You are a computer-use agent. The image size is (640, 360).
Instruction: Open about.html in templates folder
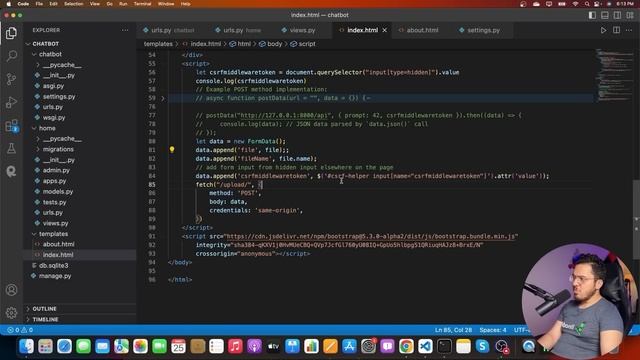pyautogui.click(x=58, y=244)
